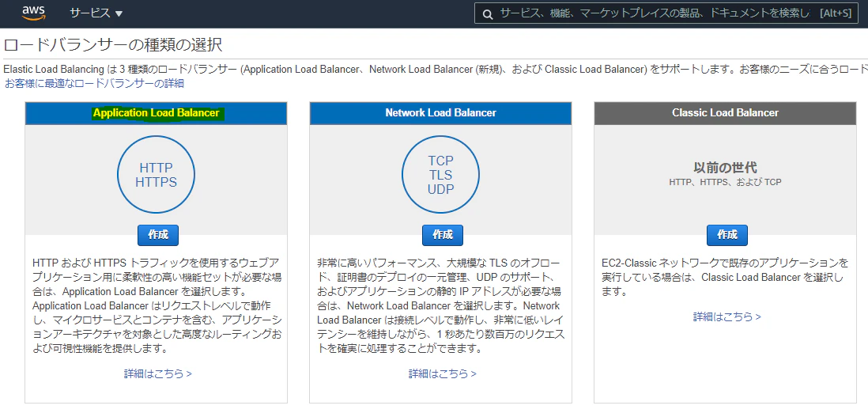Click 作成 under Network Load Balancer
This screenshot has width=868, height=413.
click(x=443, y=234)
